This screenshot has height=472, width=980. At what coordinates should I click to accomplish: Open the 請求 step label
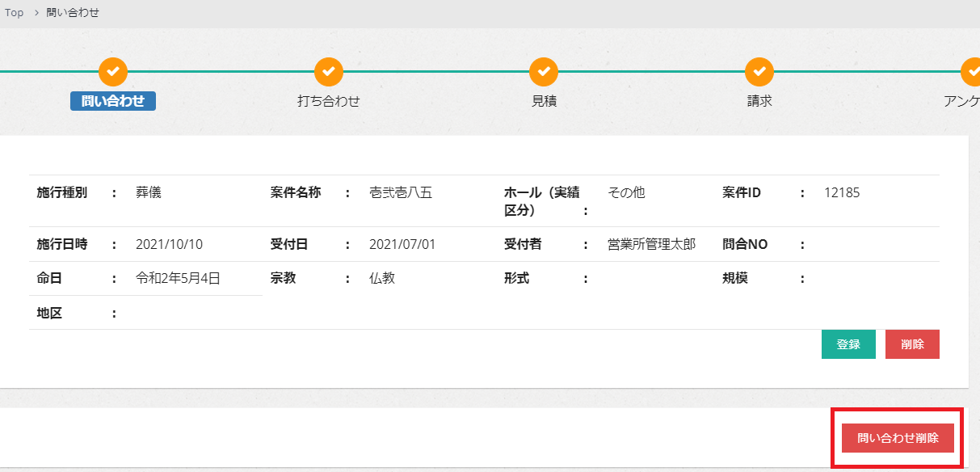[759, 101]
